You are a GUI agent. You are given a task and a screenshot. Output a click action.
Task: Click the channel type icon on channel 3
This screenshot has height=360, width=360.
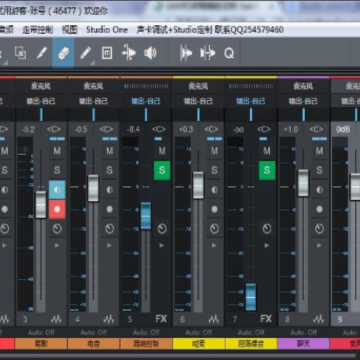(x=56, y=319)
